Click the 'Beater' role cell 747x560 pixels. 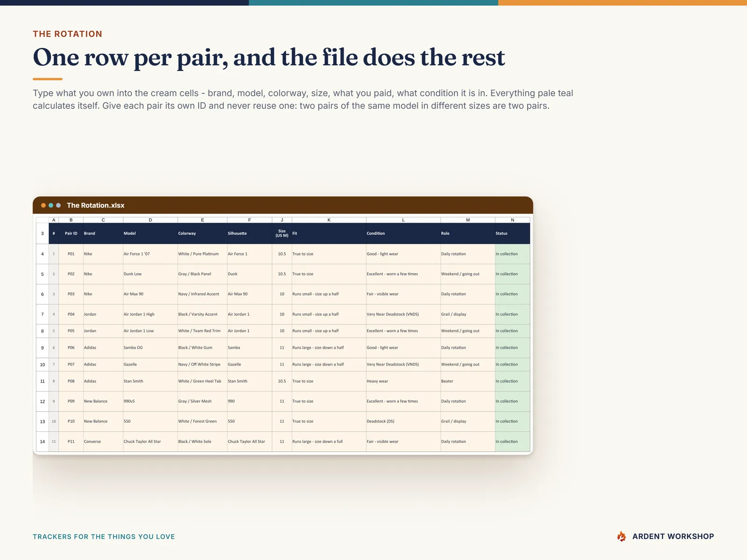point(468,381)
